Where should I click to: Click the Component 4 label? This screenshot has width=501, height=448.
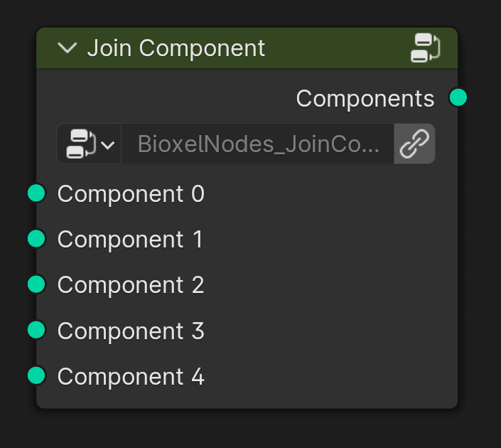point(131,377)
